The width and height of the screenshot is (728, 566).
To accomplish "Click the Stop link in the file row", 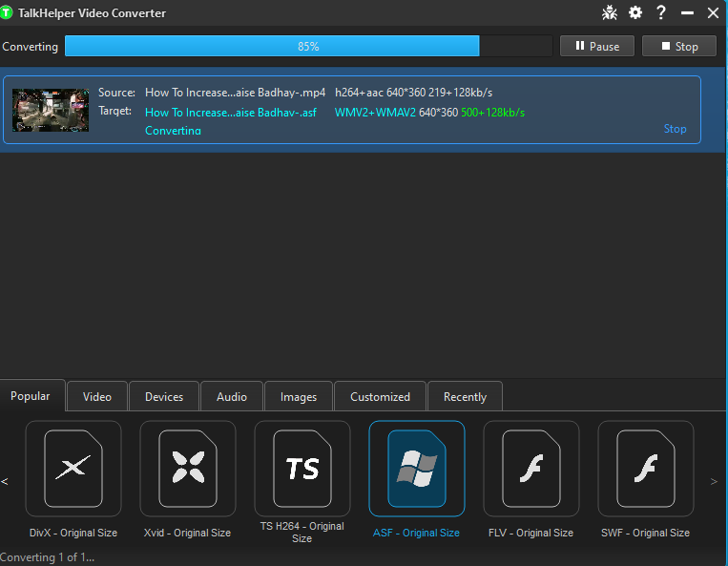I will [676, 129].
